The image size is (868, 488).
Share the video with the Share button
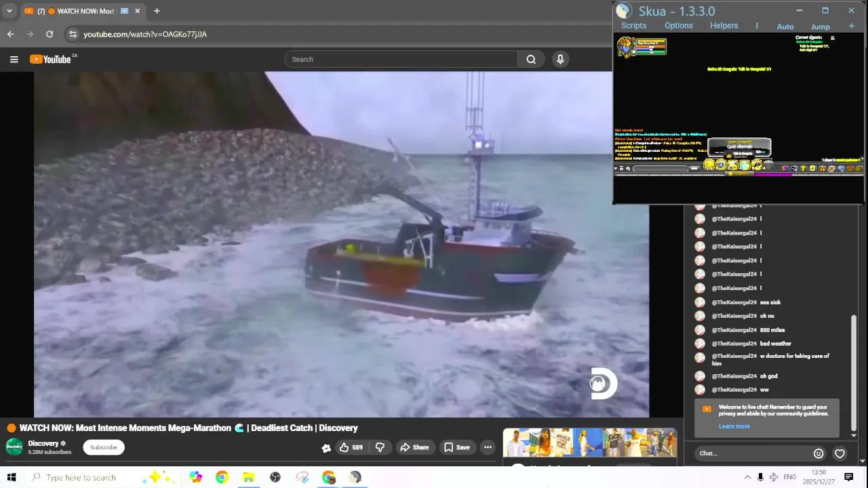click(x=414, y=447)
